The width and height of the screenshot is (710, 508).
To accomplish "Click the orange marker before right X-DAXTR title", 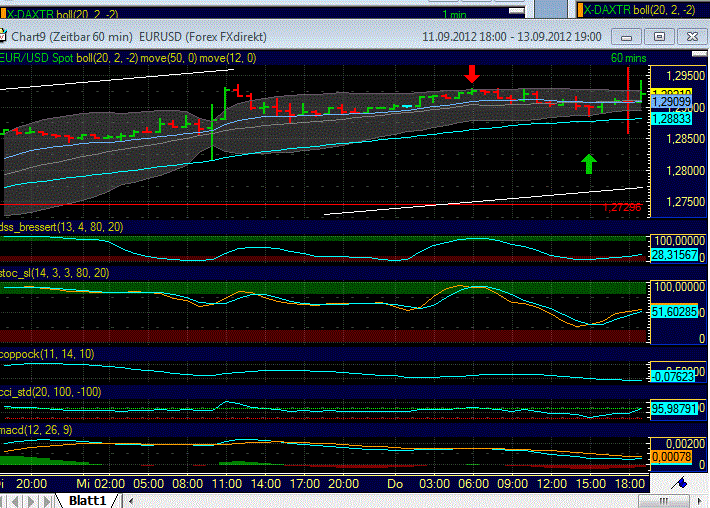I will [x=580, y=10].
